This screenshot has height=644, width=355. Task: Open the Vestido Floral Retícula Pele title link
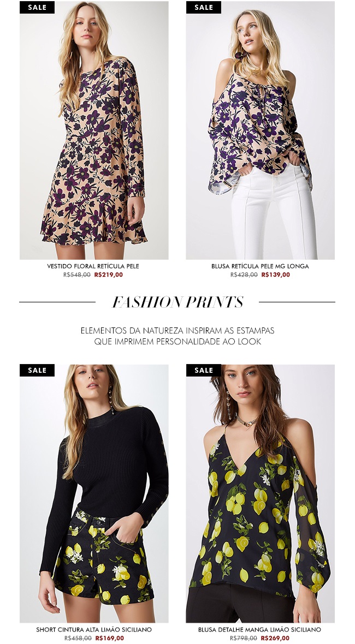click(93, 266)
